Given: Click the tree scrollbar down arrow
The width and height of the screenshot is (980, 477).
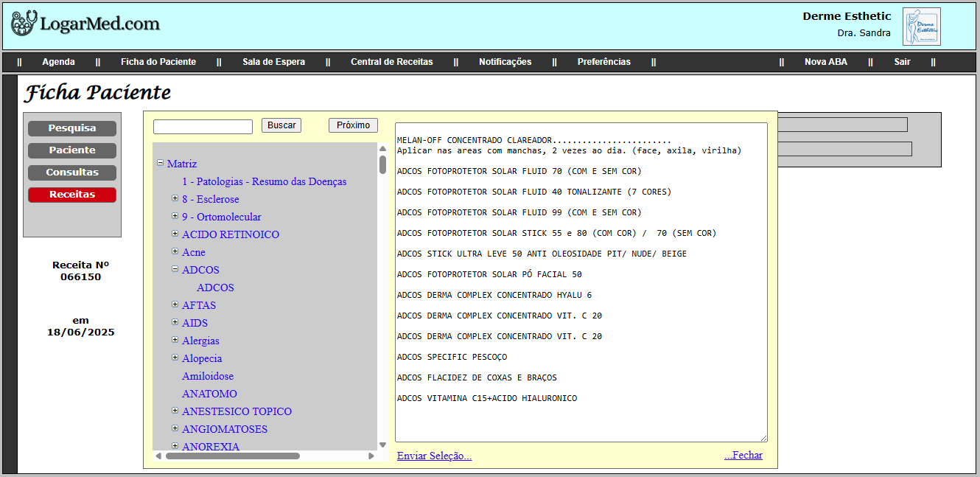Looking at the screenshot, I should click(383, 445).
